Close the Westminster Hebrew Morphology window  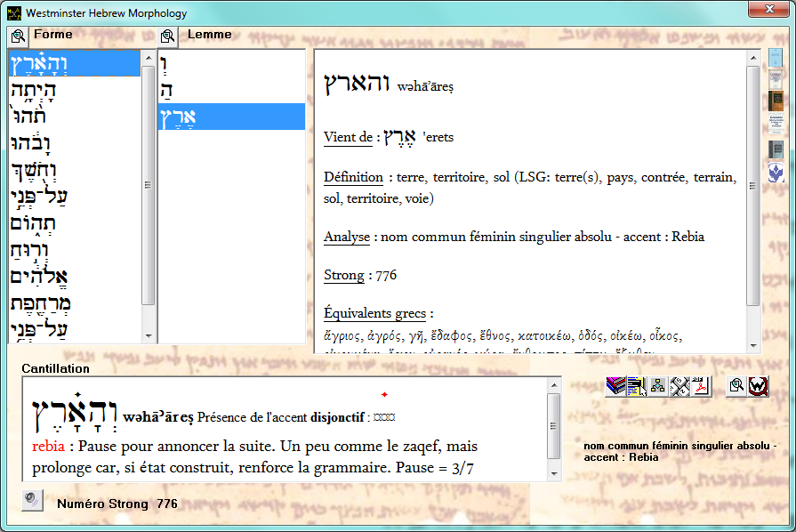tap(768, 9)
